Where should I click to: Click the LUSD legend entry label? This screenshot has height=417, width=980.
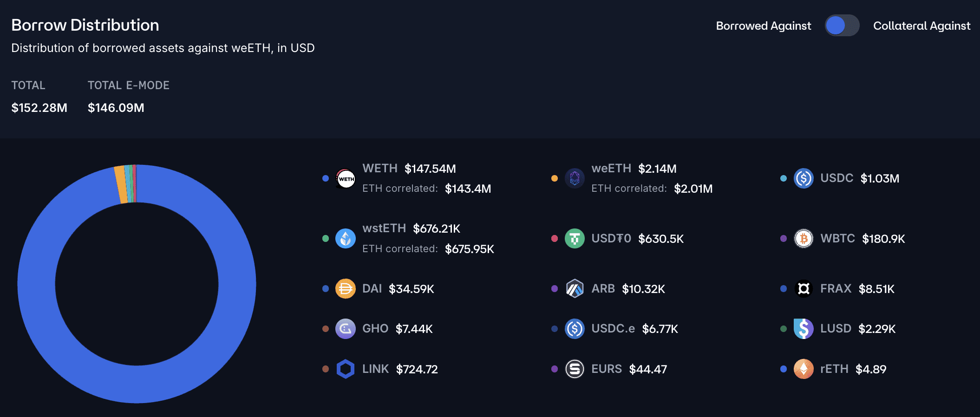836,329
